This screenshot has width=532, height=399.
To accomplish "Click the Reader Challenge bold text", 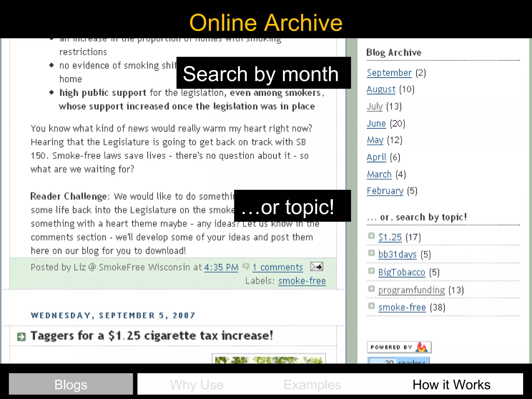I will (x=70, y=196).
